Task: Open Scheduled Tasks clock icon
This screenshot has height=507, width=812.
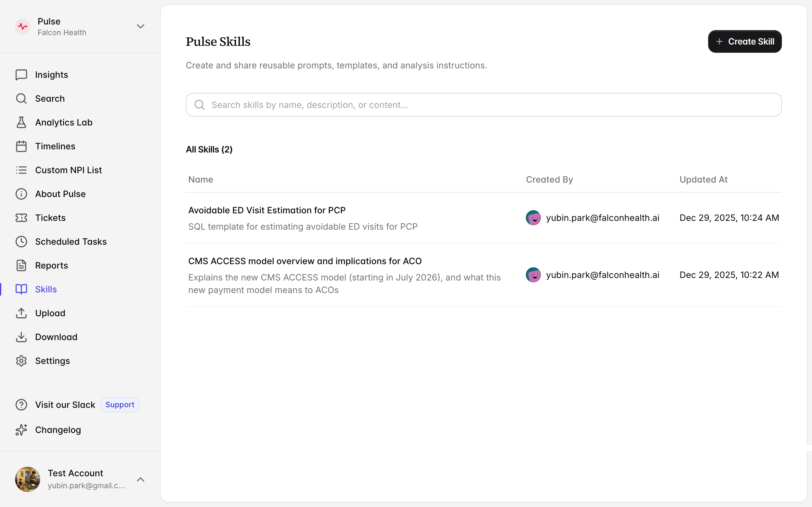Action: [21, 242]
